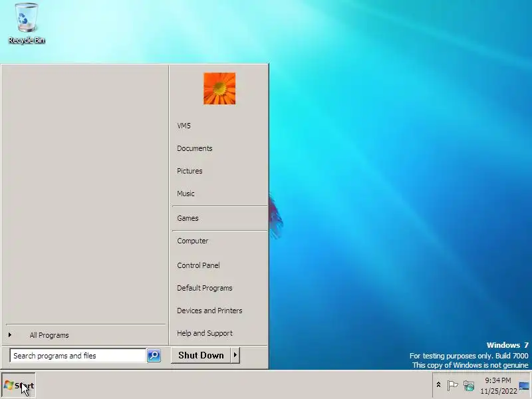The width and height of the screenshot is (532, 399).
Task: Click the Start button on the taskbar
Action: tap(19, 386)
